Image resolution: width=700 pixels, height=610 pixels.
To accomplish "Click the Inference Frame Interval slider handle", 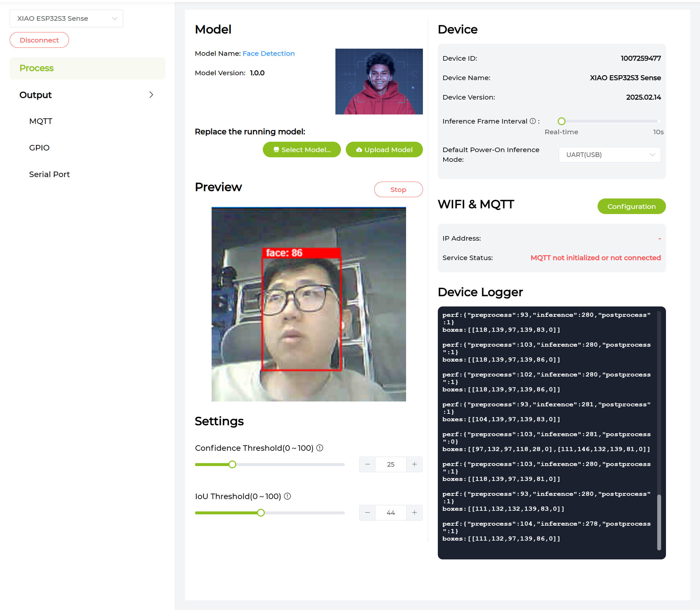I will [562, 121].
